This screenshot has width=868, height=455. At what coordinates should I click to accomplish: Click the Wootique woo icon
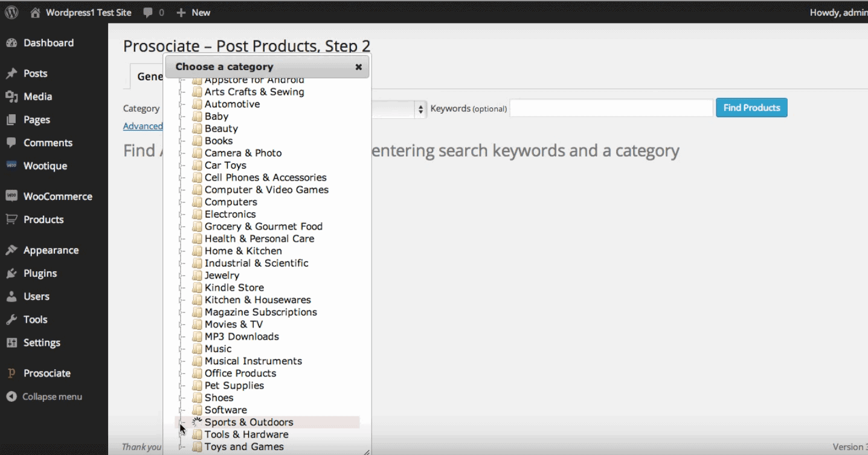pyautogui.click(x=11, y=165)
